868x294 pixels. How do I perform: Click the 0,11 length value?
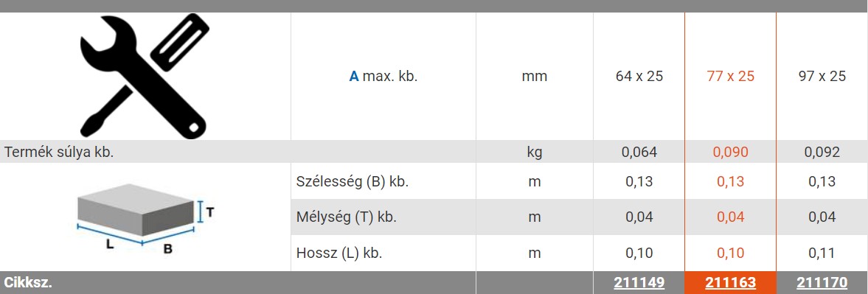tap(822, 253)
